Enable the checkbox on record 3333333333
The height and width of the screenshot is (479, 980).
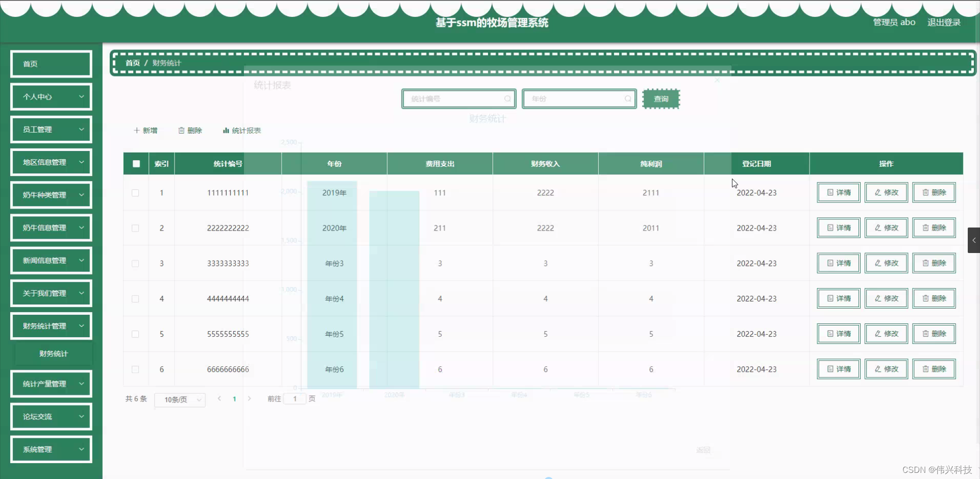(135, 264)
